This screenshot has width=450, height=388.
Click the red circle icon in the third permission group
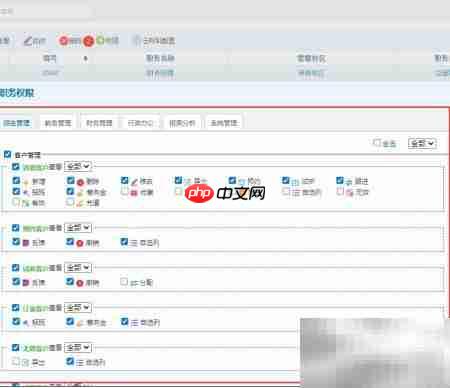[x=80, y=283]
